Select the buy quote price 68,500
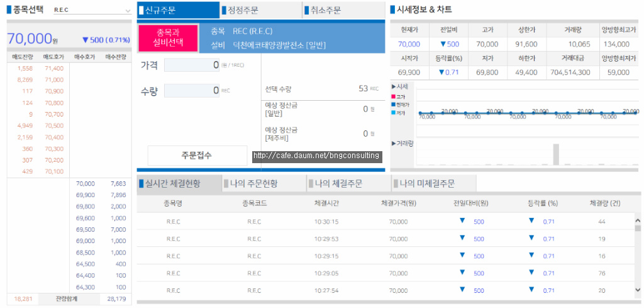 click(x=86, y=253)
